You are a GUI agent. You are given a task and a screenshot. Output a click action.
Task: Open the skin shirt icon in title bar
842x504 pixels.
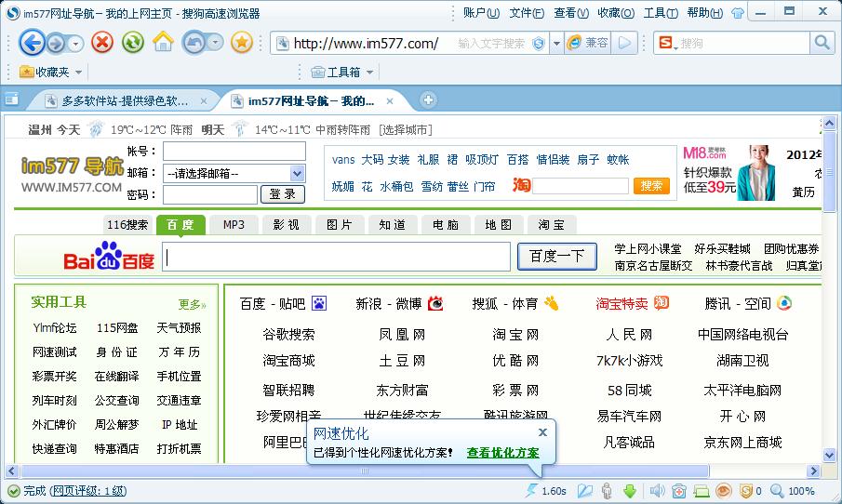coord(738,13)
